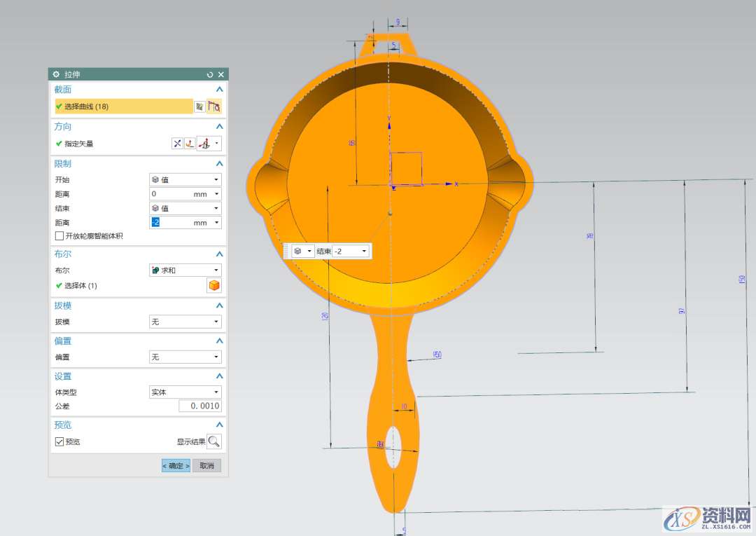Open the on-screen 结束 value dropdown in viewport
Screen dimensions: 756x536
point(363,251)
